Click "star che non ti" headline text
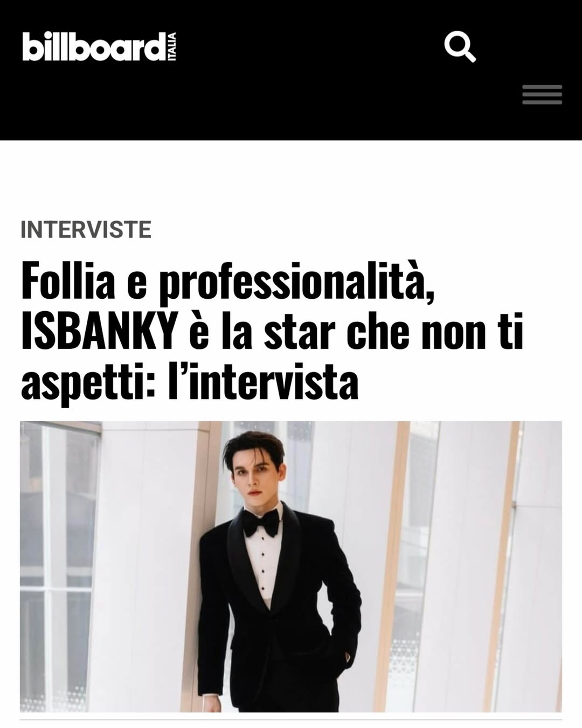This screenshot has height=728, width=582. (393, 333)
